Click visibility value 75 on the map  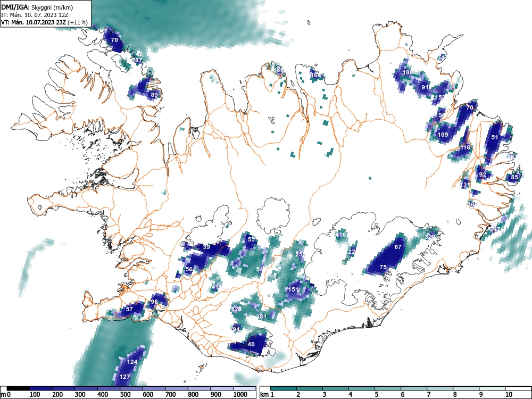point(383,267)
